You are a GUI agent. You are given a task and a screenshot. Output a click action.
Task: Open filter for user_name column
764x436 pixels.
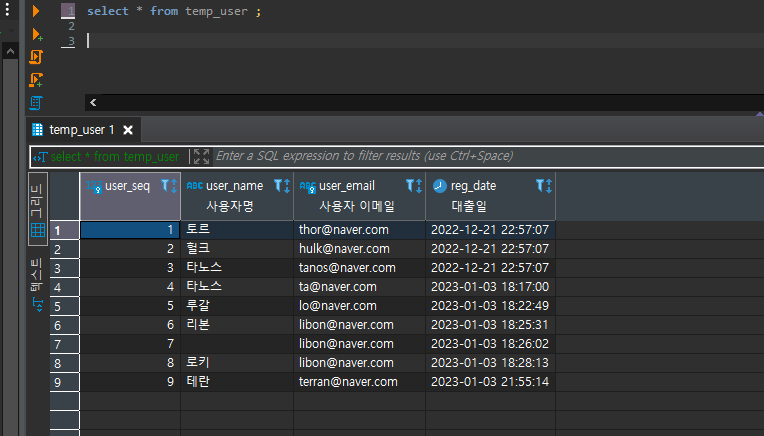[x=278, y=185]
